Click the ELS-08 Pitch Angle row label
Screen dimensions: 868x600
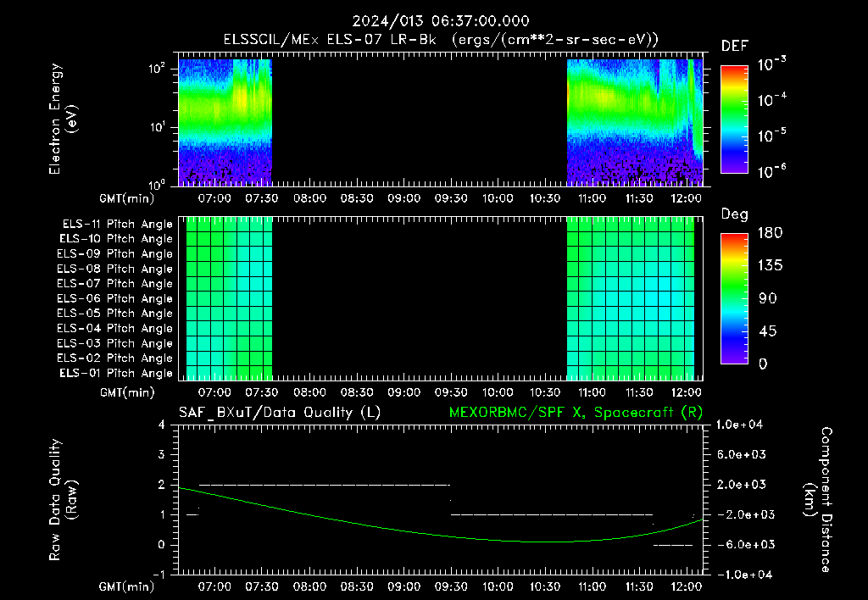click(x=114, y=269)
